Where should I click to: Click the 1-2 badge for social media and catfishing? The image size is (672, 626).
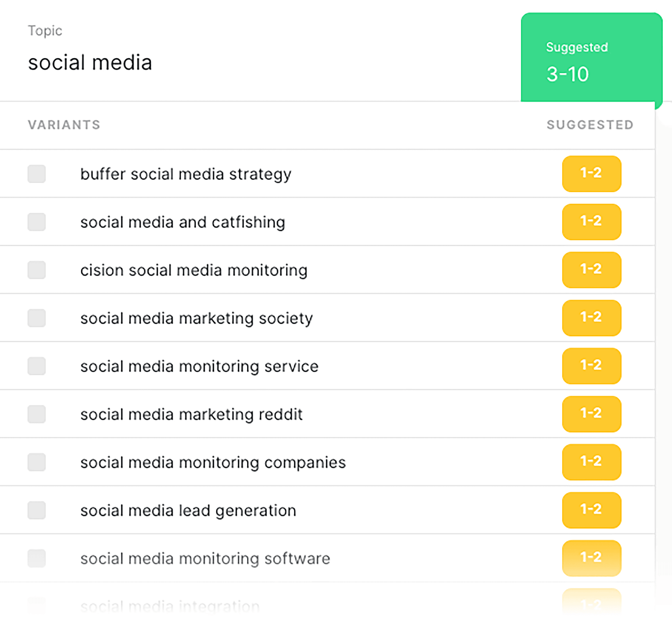[x=592, y=222]
